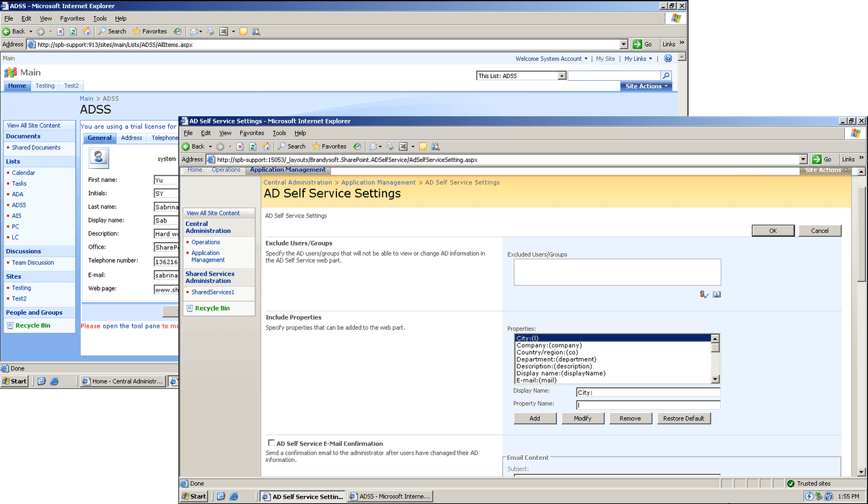Click Stop icon in ADSS window toolbar

click(x=60, y=31)
